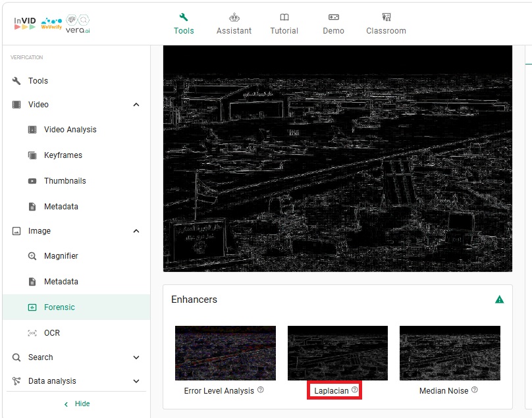Click document icon beside image Metadata
Screen dimensions: 532x418
[32, 282]
